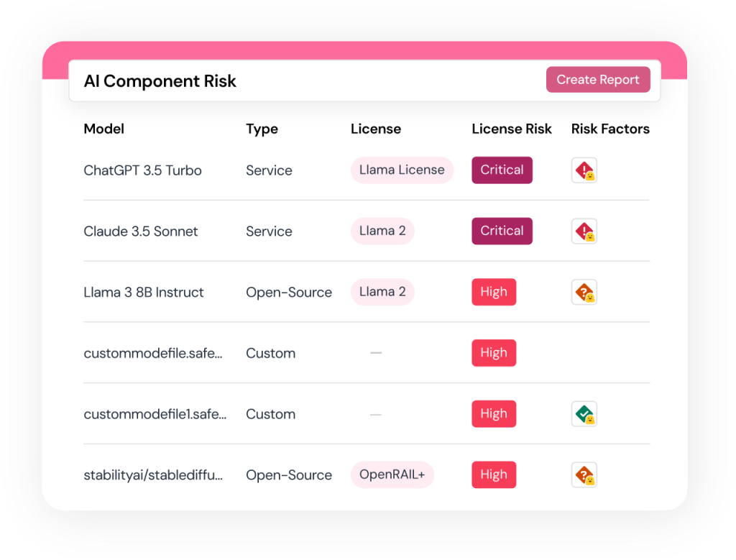This screenshot has height=560, width=736.
Task: Select the Llama 2 license tag for Claude
Action: [382, 231]
